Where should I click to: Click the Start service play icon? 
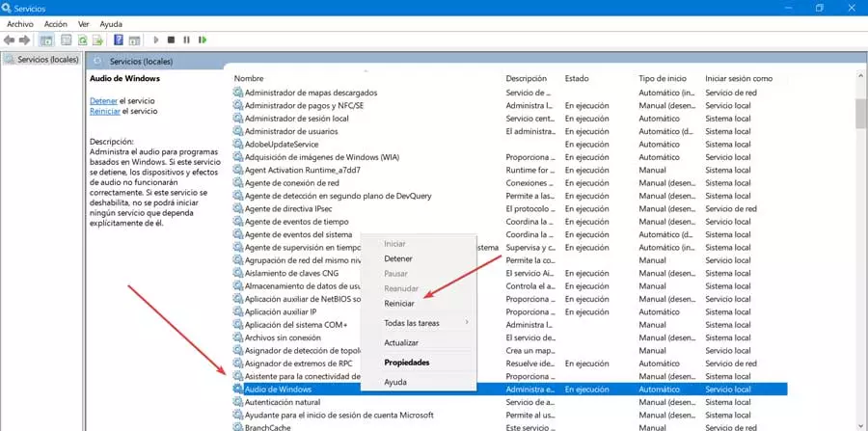click(156, 40)
